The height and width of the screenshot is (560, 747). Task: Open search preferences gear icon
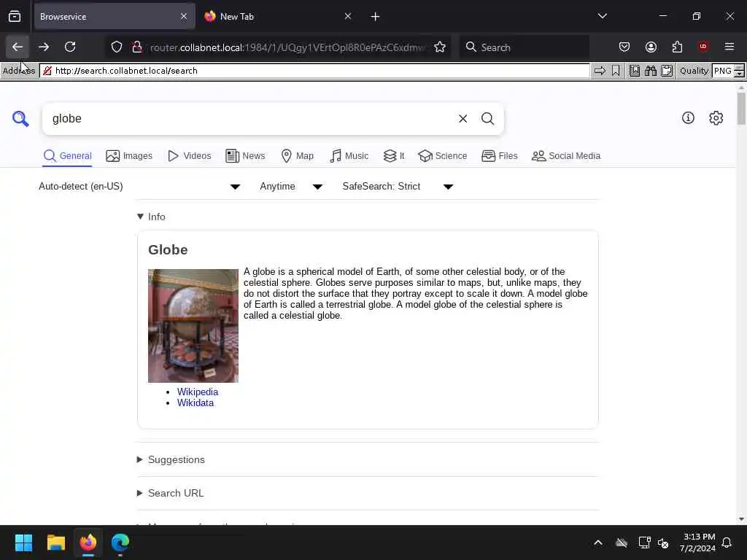[x=716, y=117]
